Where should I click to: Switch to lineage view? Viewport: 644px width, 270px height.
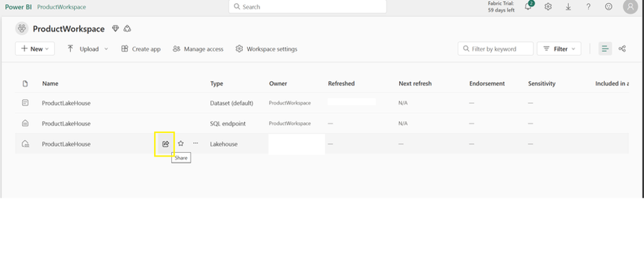pos(622,48)
